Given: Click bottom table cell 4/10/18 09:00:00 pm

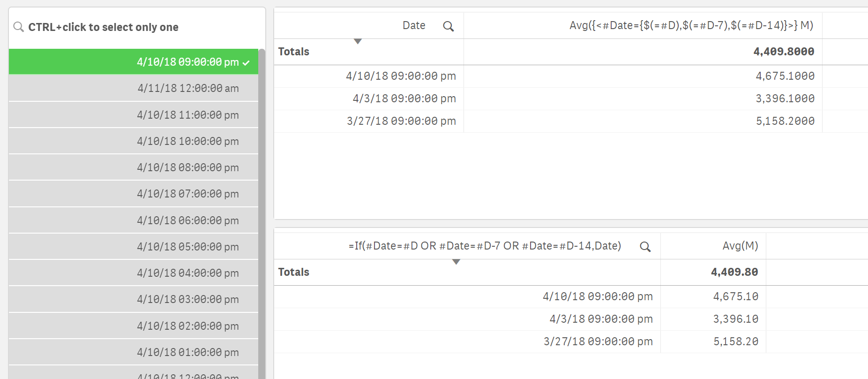Looking at the screenshot, I should [x=598, y=296].
